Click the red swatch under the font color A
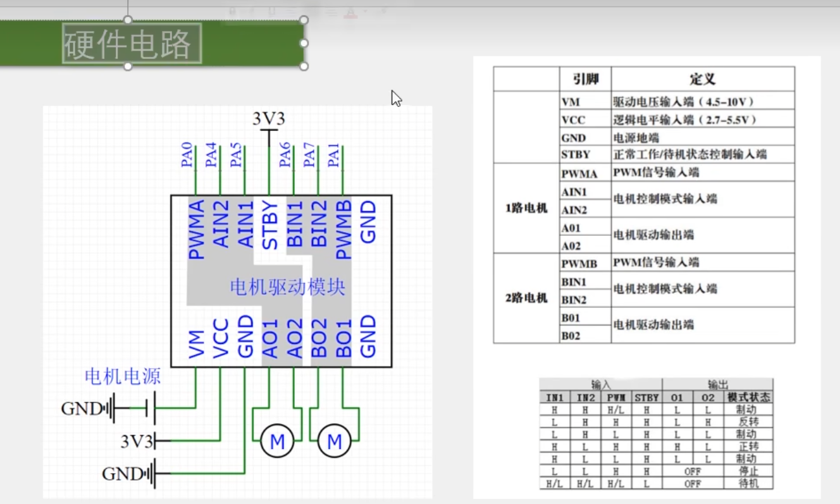Viewport: 840px width, 504px height. [350, 15]
